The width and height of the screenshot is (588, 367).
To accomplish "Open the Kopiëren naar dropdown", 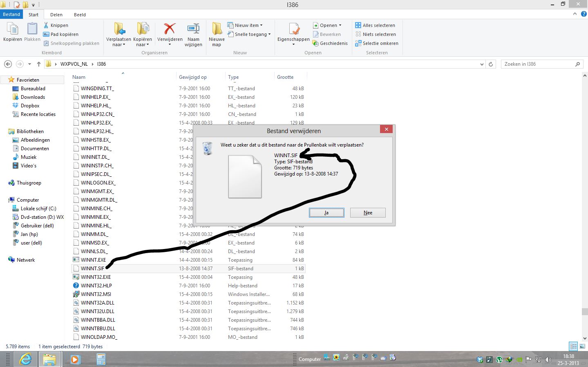I will pos(143,34).
